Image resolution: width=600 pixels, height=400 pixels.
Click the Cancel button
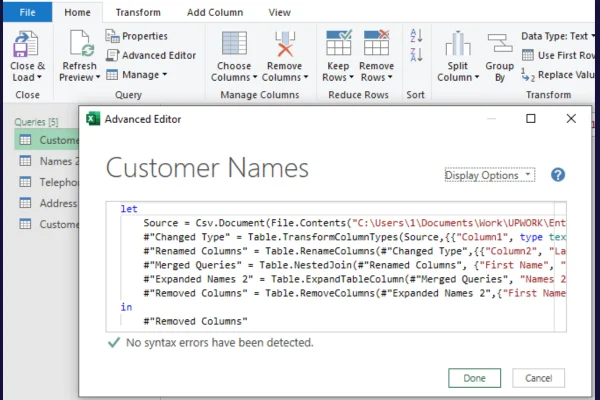coord(538,378)
